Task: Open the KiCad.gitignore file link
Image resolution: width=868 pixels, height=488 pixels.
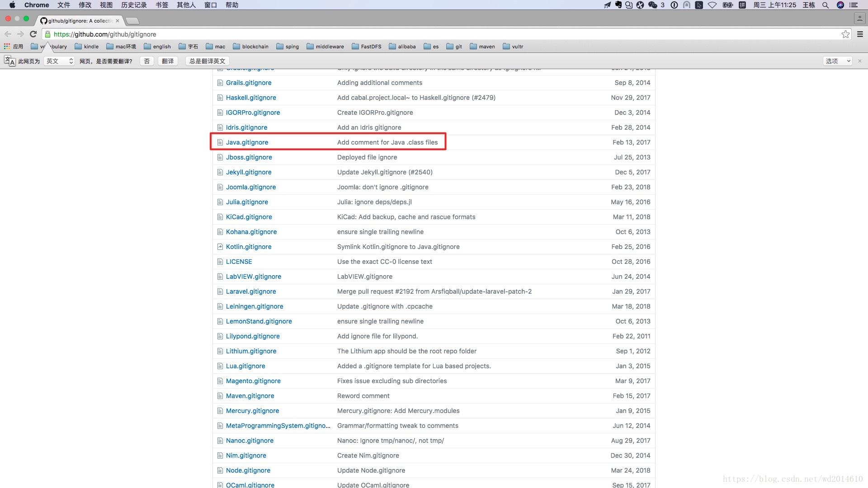Action: (249, 217)
